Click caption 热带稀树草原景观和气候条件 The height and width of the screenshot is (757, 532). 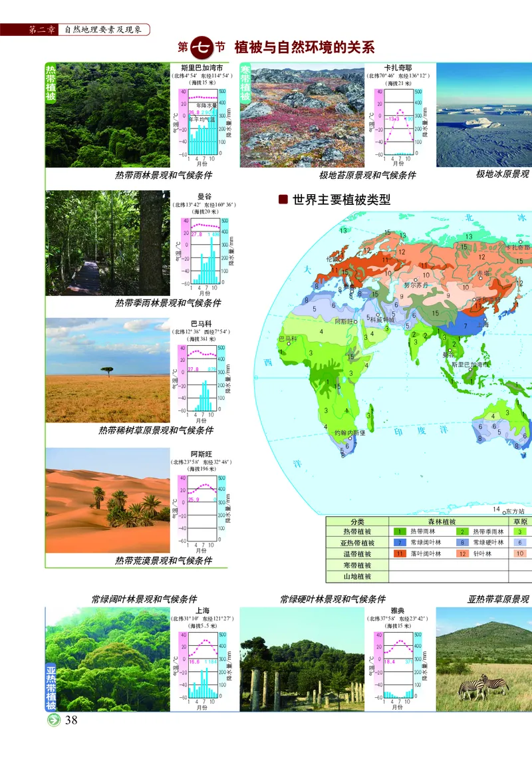coord(156,430)
